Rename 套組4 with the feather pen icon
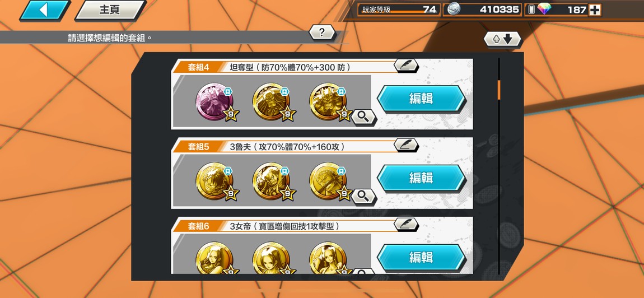The width and height of the screenshot is (644, 298). click(x=406, y=66)
